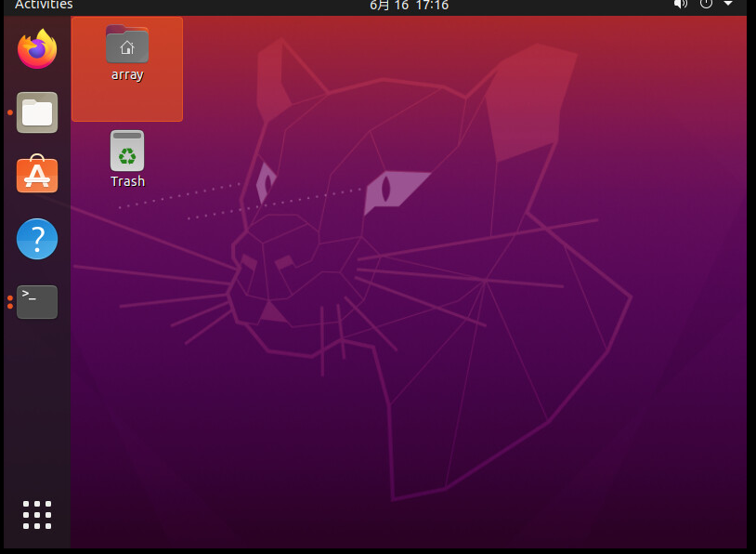Click the "Trash" label text

coord(127,181)
